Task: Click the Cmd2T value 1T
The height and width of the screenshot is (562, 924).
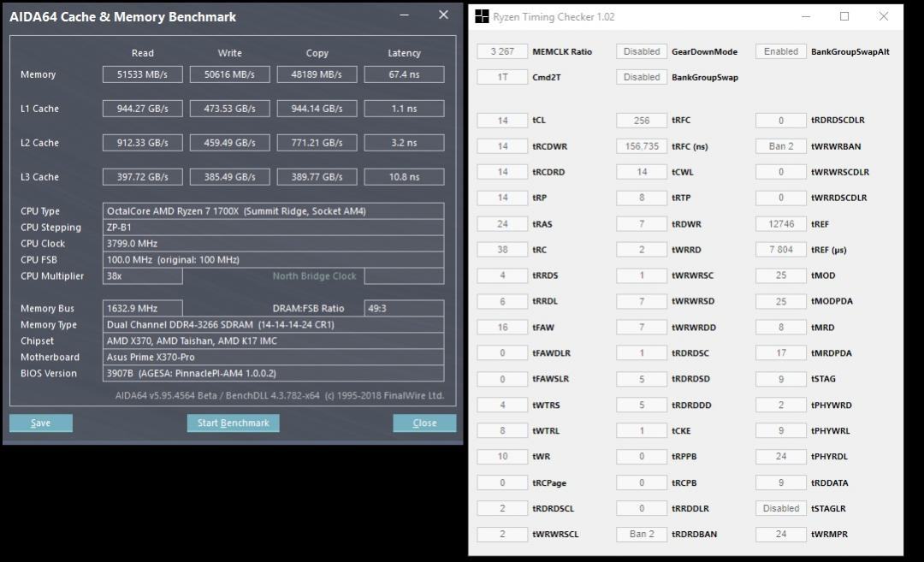Action: (503, 77)
